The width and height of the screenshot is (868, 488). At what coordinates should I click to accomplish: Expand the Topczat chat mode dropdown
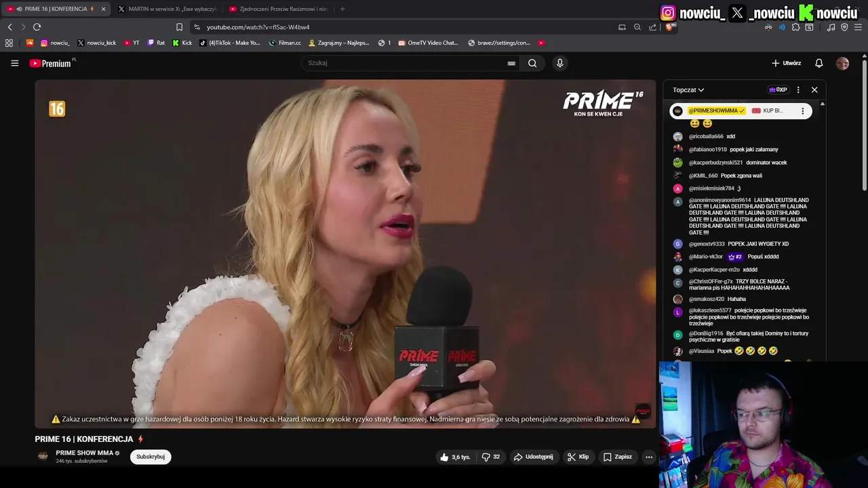pos(688,90)
